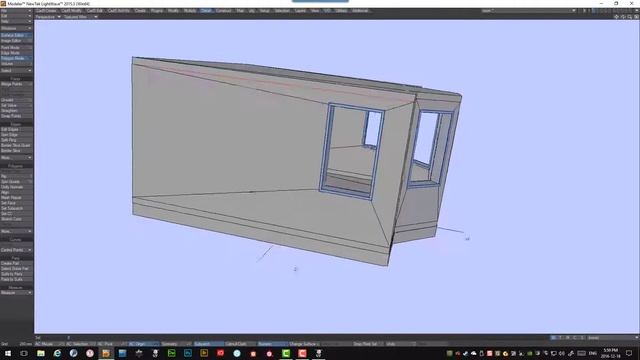Open the Select dropdown in the sidebar
This screenshot has height=360, width=640.
click(x=16, y=71)
